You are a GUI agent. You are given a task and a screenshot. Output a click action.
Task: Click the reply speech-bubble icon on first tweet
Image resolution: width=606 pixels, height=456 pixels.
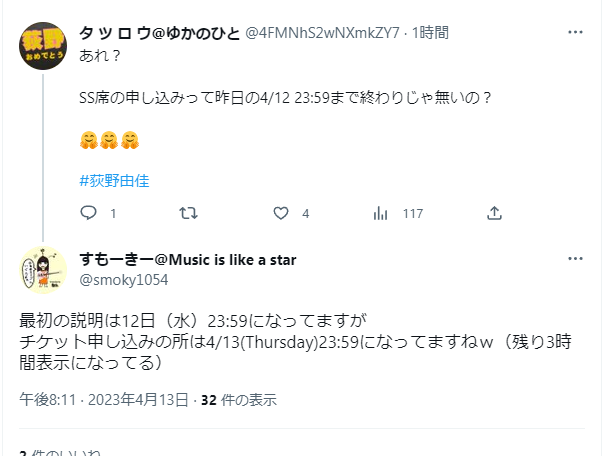[x=88, y=213]
